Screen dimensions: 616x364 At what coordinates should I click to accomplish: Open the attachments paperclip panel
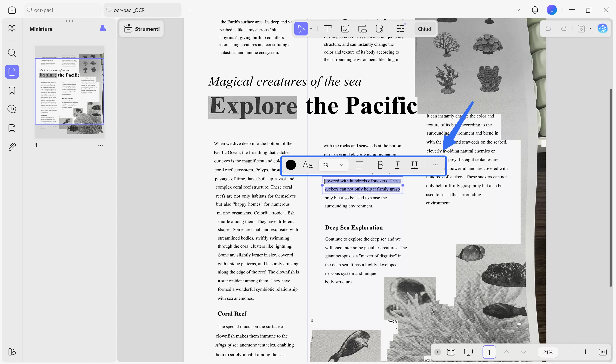(x=12, y=147)
